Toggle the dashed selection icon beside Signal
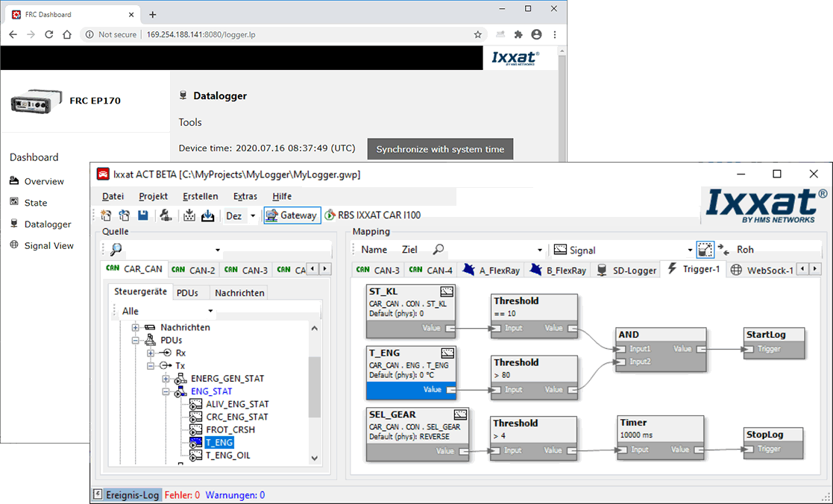The width and height of the screenshot is (833, 504). pos(705,250)
